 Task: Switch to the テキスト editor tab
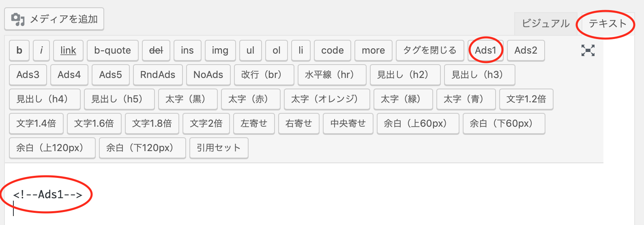click(x=607, y=24)
